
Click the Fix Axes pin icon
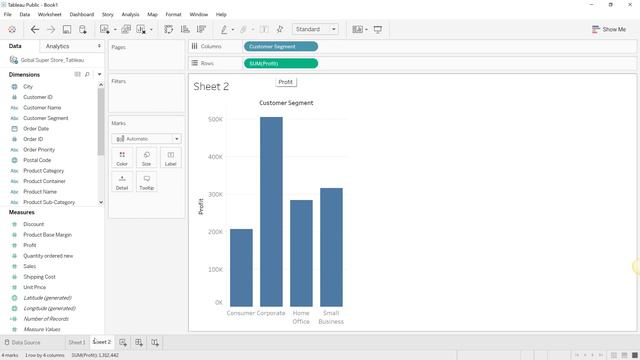pyautogui.click(x=280, y=29)
